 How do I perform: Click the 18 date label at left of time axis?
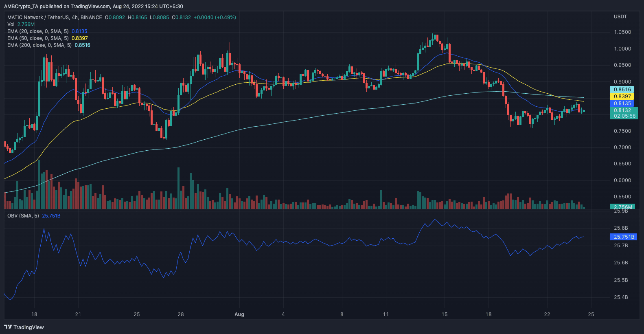click(x=34, y=314)
